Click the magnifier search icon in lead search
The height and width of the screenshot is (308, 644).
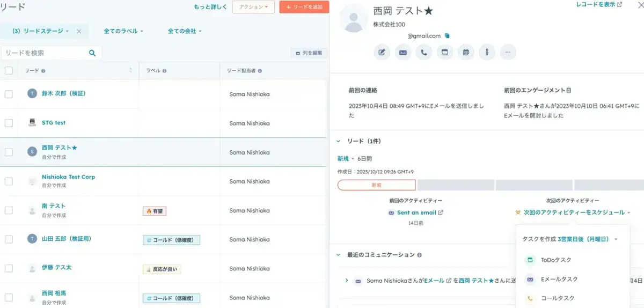click(92, 53)
